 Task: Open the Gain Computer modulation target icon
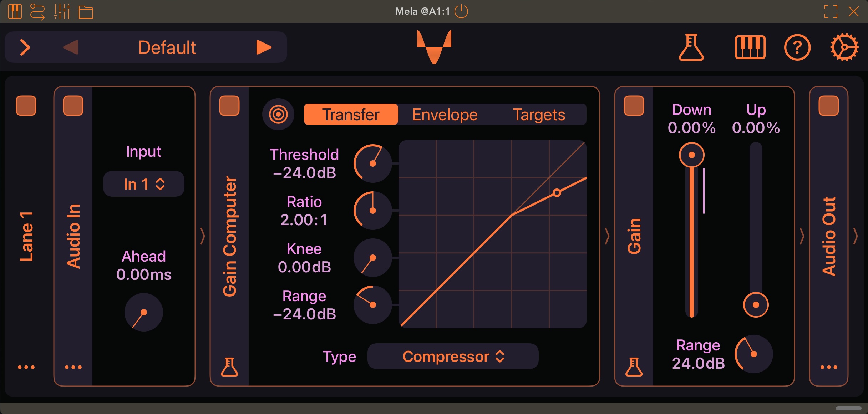278,114
